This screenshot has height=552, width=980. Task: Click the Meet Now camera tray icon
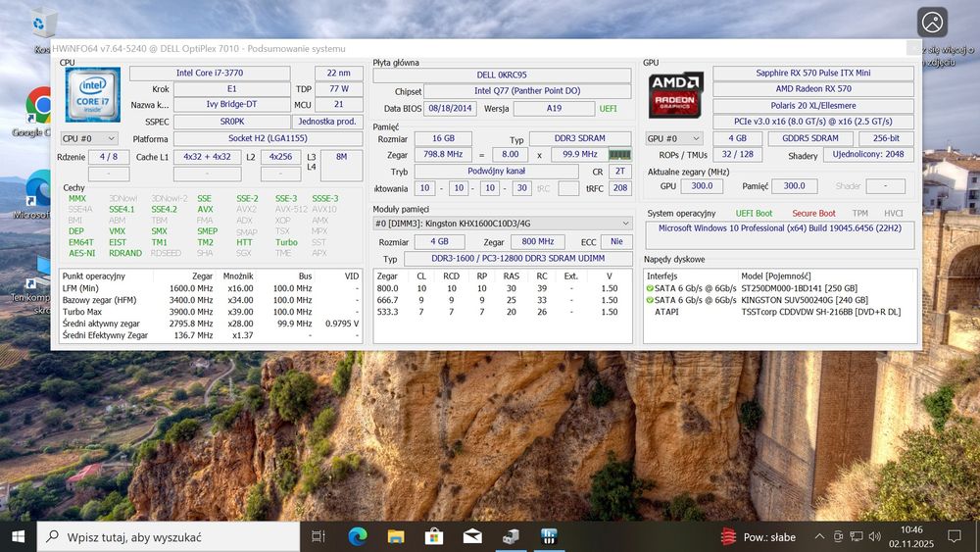(x=838, y=536)
